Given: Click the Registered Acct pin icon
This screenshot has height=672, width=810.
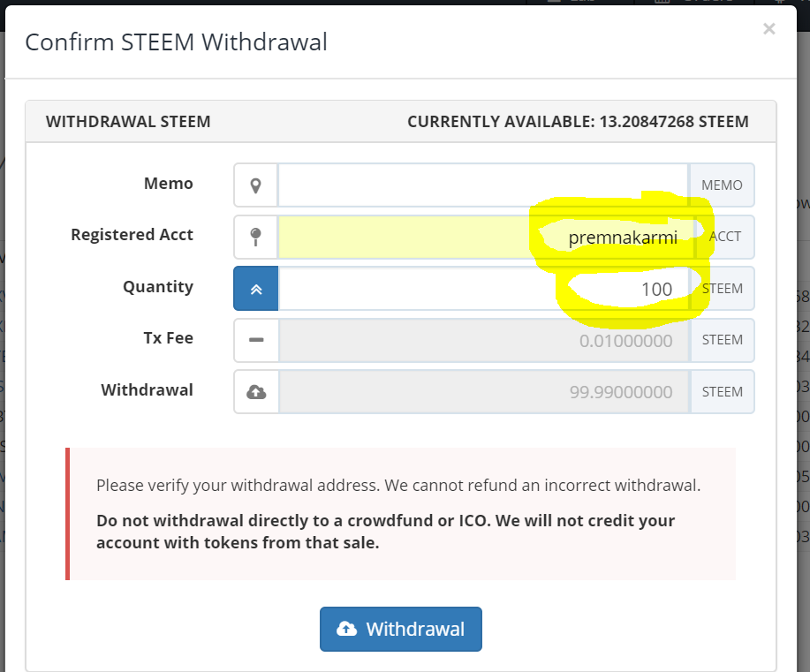Looking at the screenshot, I should pos(256,237).
